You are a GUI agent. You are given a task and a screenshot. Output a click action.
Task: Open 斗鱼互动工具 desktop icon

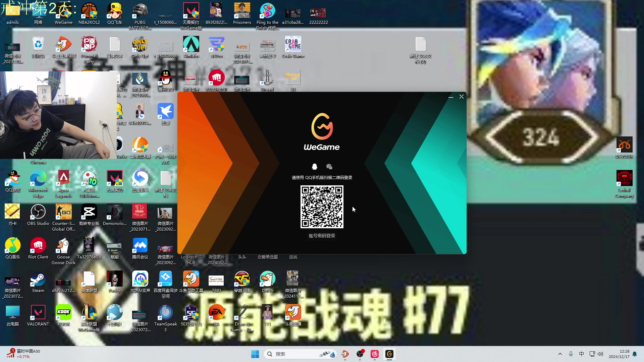click(191, 282)
